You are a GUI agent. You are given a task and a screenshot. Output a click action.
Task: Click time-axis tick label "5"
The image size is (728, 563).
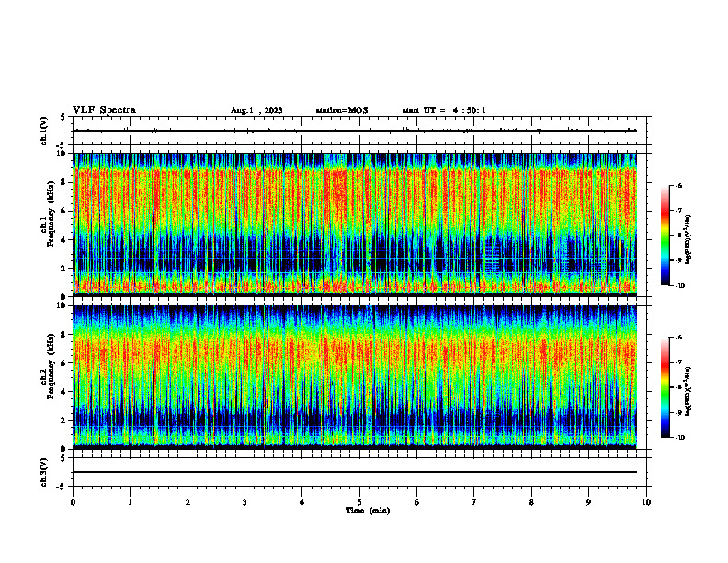pos(359,502)
